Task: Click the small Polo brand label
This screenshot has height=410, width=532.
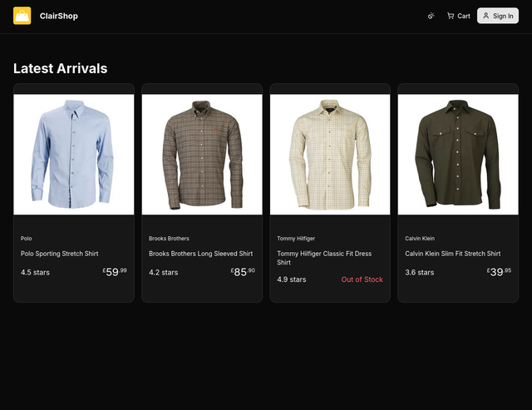Action: coord(26,238)
